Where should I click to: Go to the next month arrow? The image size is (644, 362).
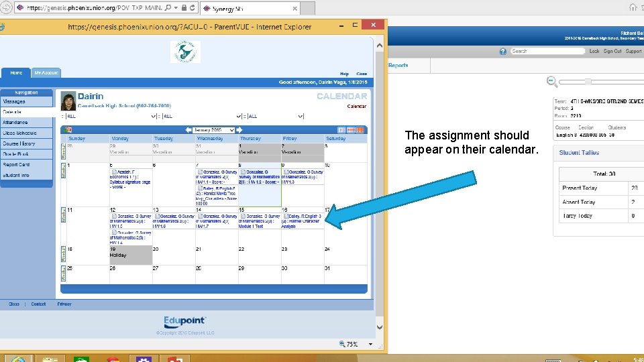click(x=239, y=129)
